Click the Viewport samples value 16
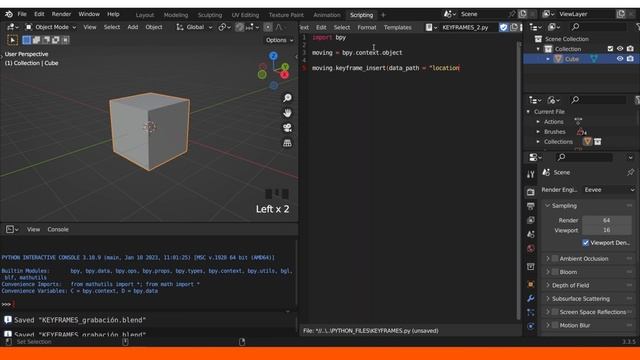The height and width of the screenshot is (360, 640). pos(607,230)
